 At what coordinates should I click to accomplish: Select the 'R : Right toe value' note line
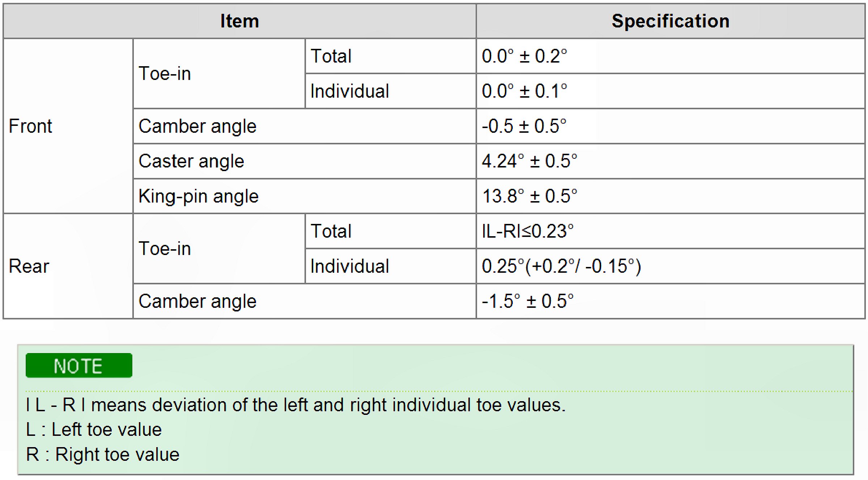coord(103,454)
